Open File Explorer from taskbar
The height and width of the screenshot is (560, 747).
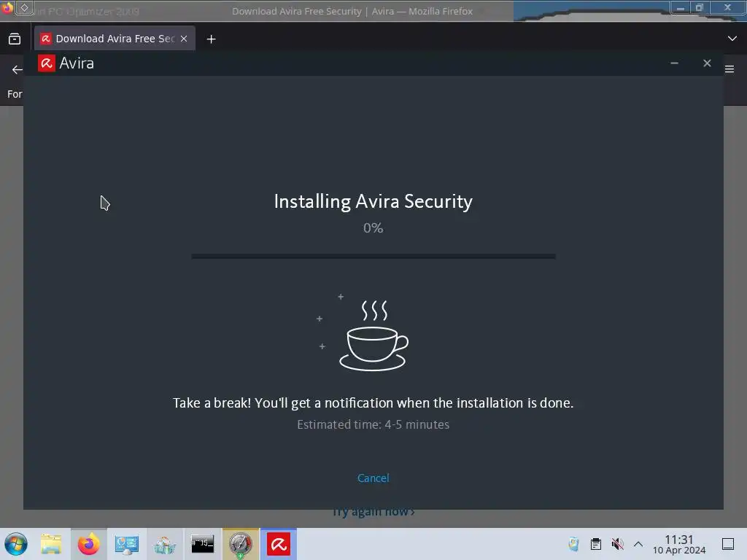point(51,544)
